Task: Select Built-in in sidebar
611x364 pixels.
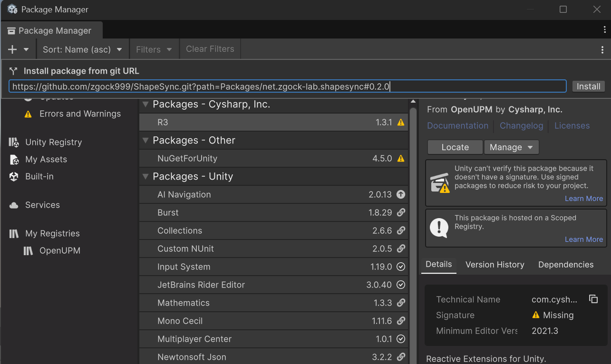Action: [39, 176]
